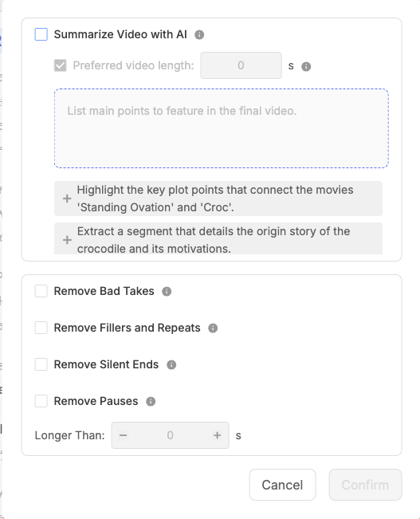The height and width of the screenshot is (519, 420).
Task: Show info for Summarize Video with AI
Action: coord(199,35)
